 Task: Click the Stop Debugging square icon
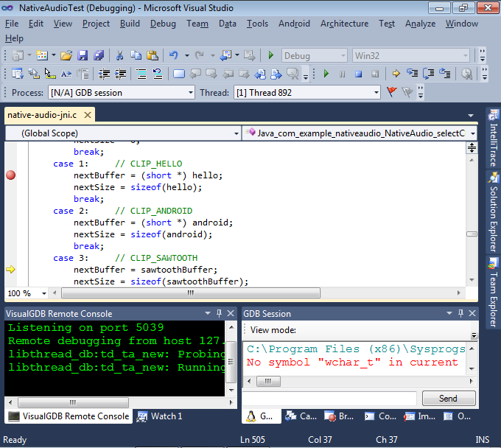pyautogui.click(x=359, y=74)
